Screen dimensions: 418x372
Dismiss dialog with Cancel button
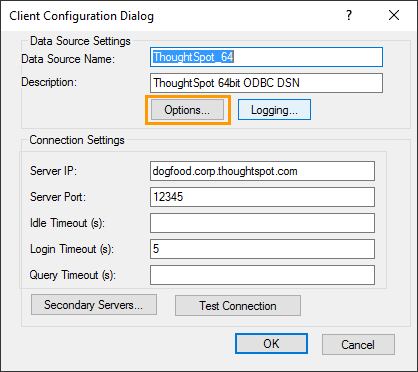click(x=358, y=344)
